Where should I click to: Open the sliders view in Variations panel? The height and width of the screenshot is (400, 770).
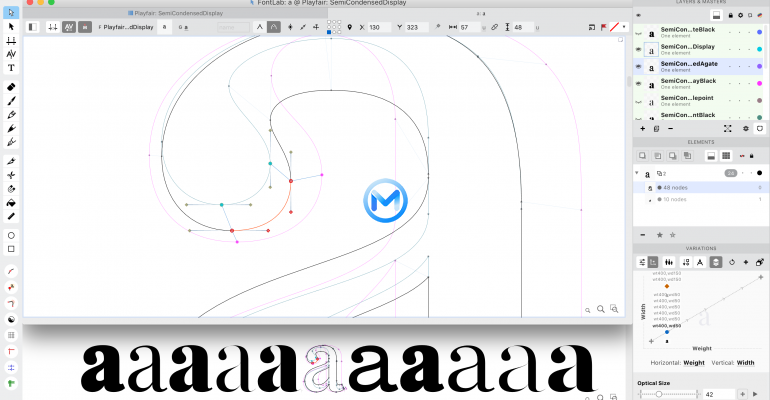click(x=642, y=262)
